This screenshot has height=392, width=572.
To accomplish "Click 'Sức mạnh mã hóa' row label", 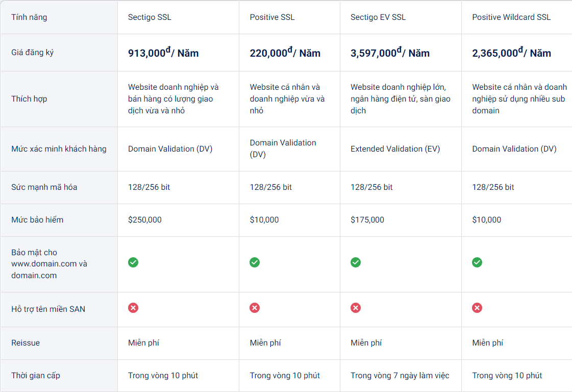I will 44,187.
